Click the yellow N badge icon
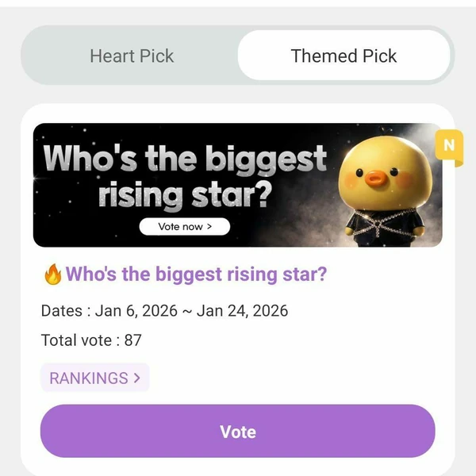 click(x=449, y=145)
